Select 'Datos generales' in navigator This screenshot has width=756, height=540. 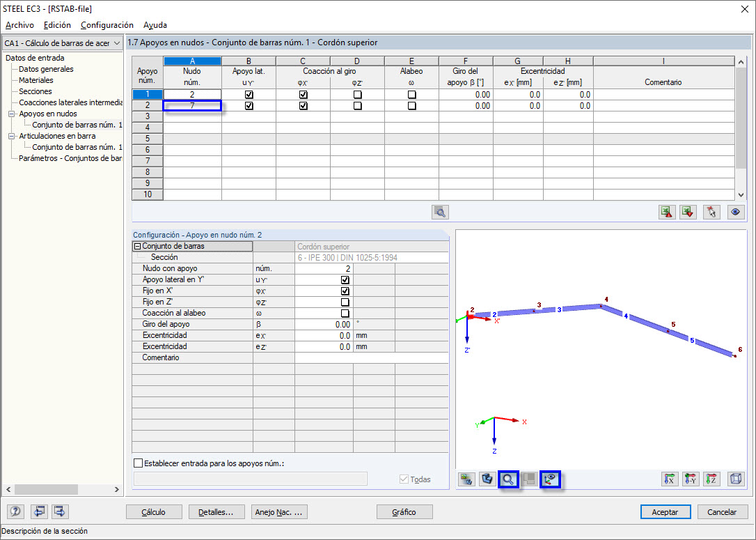pos(46,69)
